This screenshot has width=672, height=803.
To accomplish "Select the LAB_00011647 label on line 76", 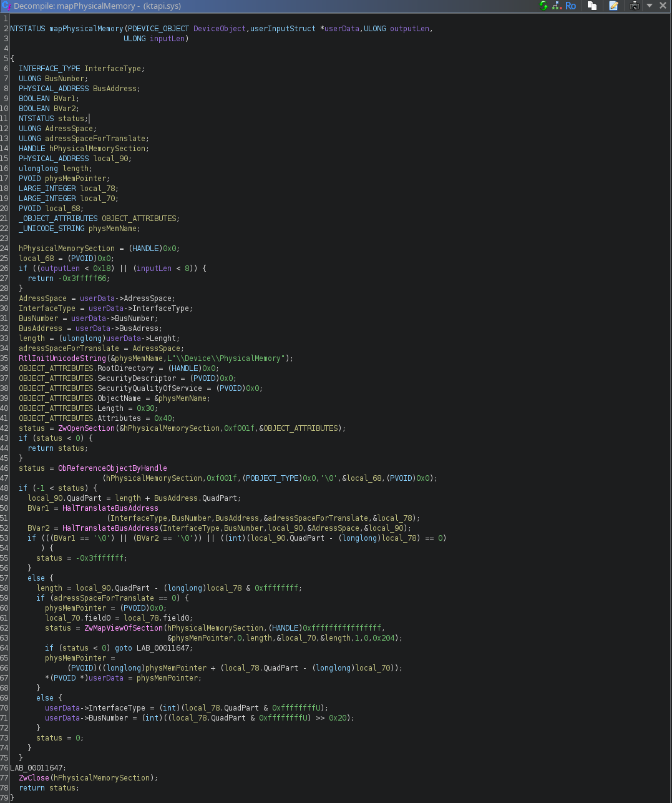I will (37, 768).
